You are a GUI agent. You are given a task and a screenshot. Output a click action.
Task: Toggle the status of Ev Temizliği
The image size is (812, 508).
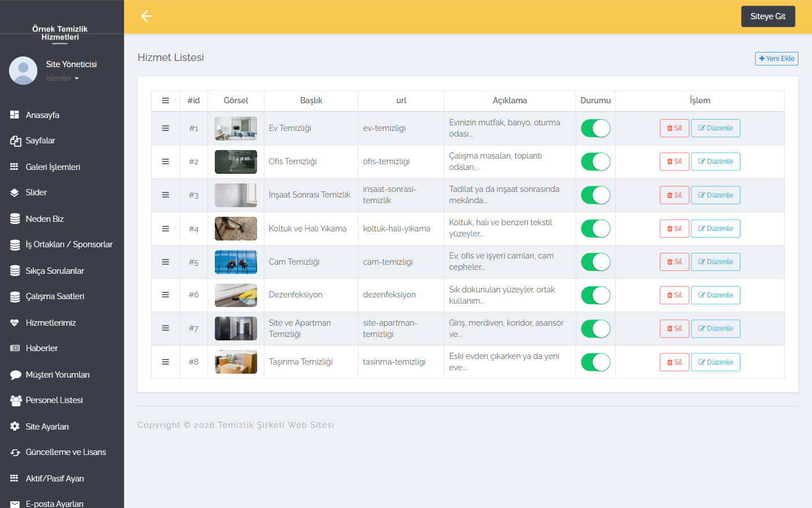(x=595, y=128)
